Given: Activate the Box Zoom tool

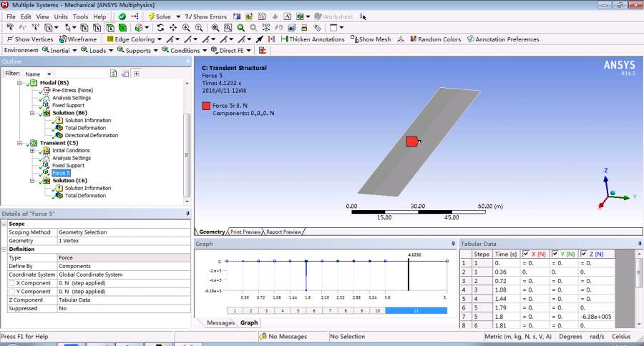Looking at the screenshot, I should 199,27.
